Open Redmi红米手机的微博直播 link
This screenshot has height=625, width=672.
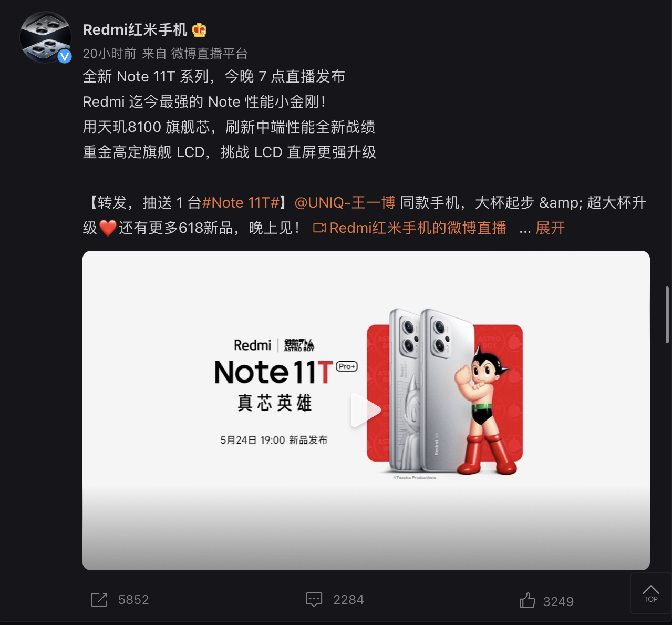tap(418, 228)
